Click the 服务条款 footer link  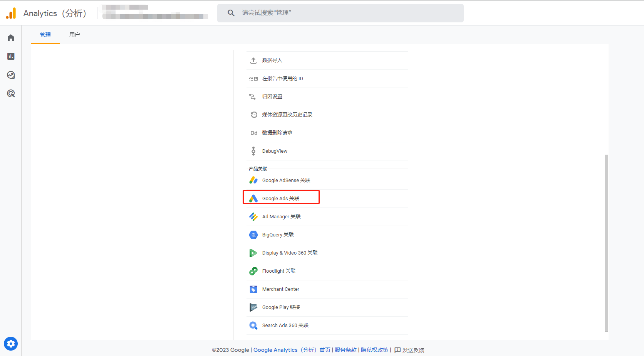pos(345,350)
